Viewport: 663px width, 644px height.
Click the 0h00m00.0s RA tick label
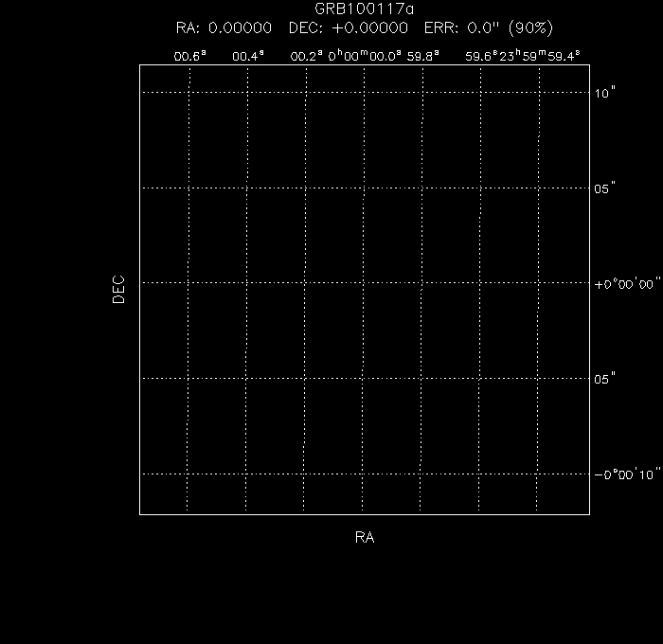click(x=365, y=56)
